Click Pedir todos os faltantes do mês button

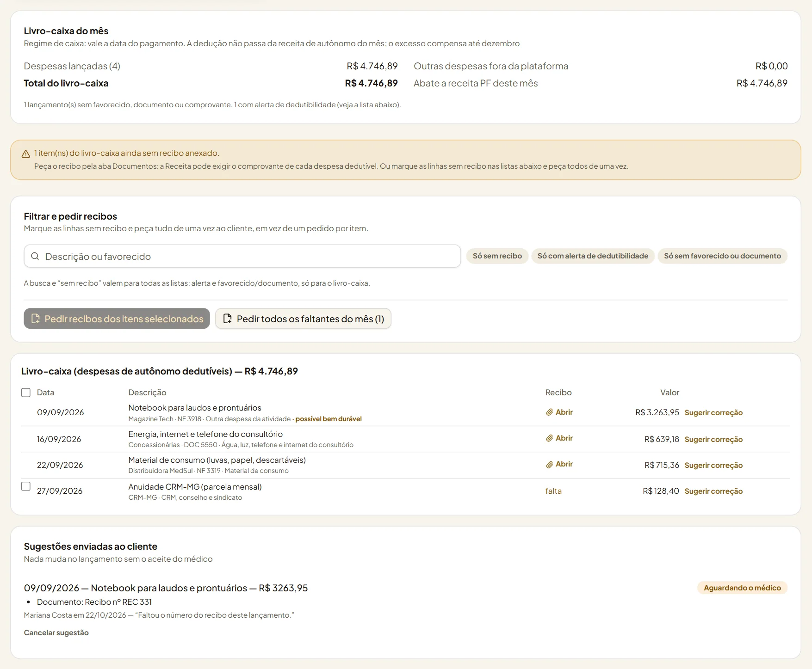303,319
